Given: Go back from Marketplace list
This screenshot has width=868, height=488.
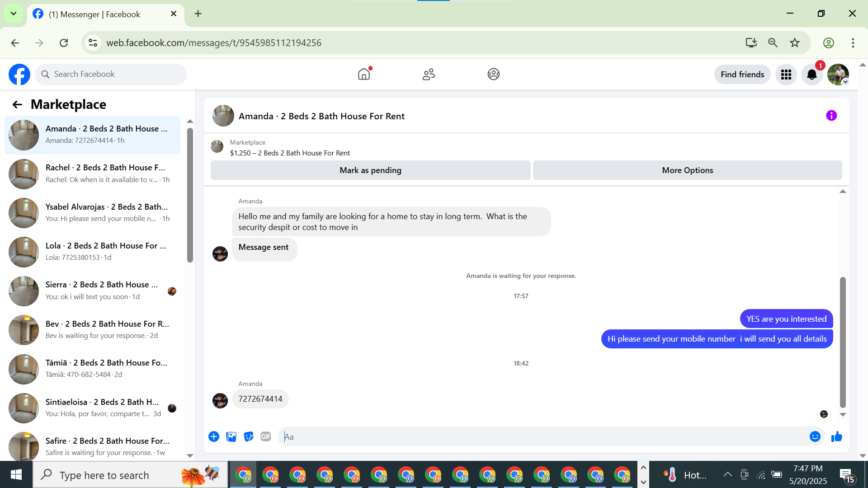Looking at the screenshot, I should (17, 105).
